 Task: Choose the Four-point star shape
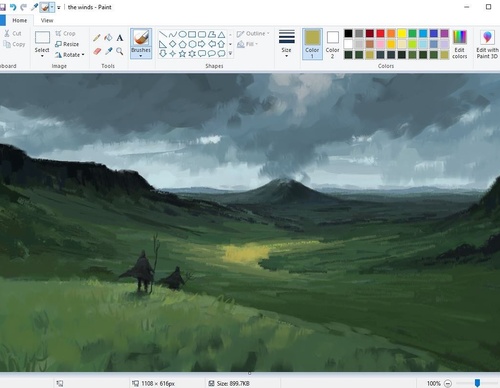click(172, 54)
